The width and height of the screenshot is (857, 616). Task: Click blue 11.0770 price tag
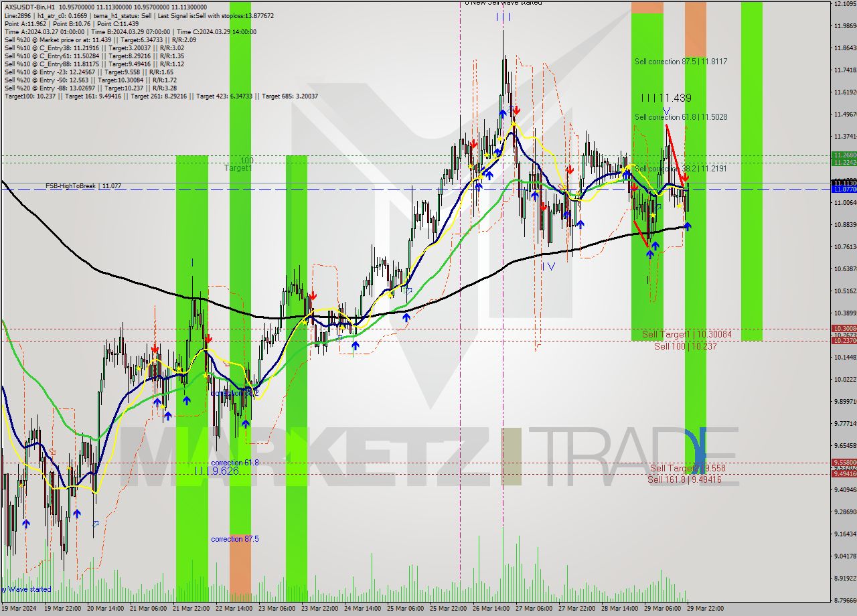coord(844,189)
